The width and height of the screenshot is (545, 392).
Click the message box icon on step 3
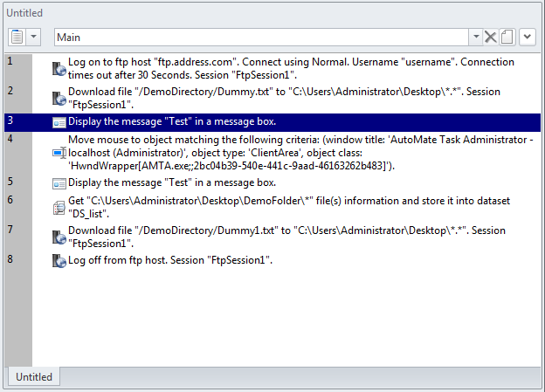pyautogui.click(x=59, y=122)
